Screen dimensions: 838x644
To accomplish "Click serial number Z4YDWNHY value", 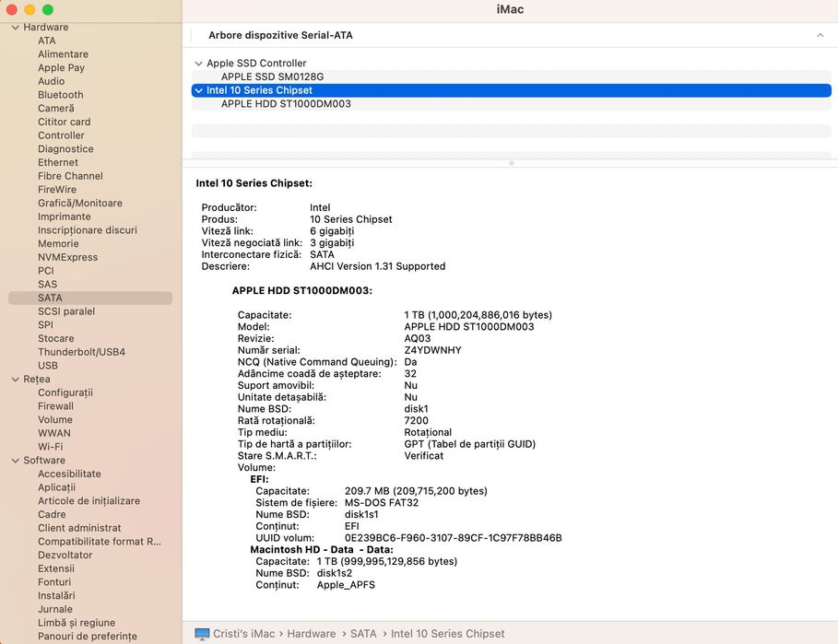I will click(433, 350).
